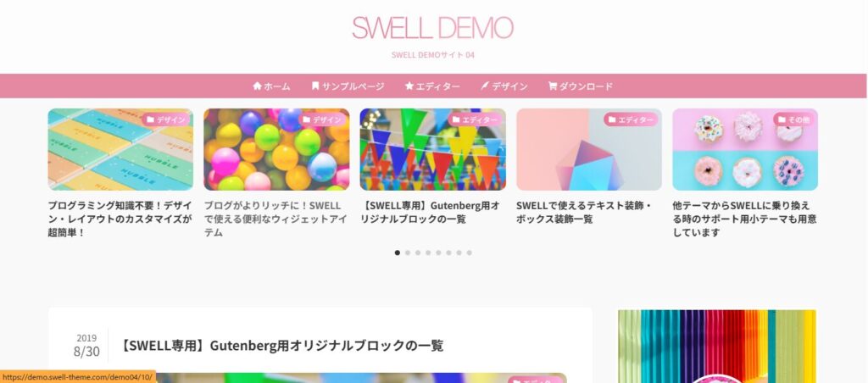This screenshot has height=383, width=868.
Task: Click the SWELL DEMO site logo
Action: click(x=433, y=28)
